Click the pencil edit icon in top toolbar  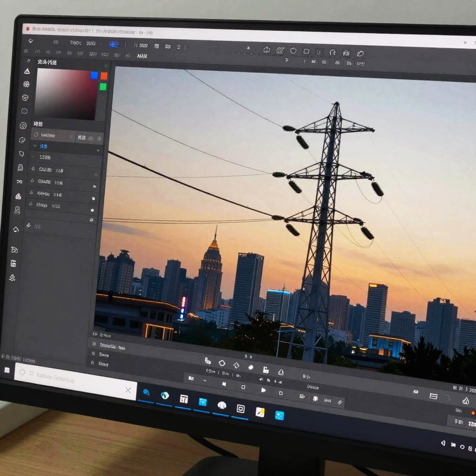point(280,50)
